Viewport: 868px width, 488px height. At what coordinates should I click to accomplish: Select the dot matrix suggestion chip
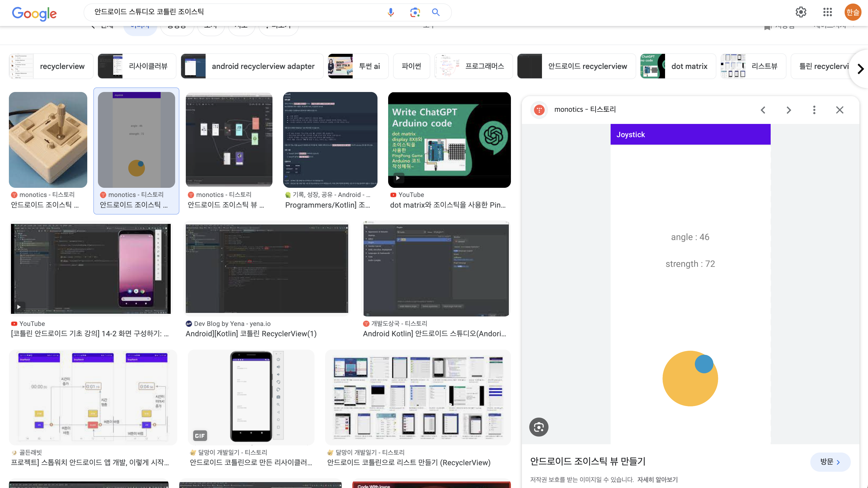click(678, 66)
